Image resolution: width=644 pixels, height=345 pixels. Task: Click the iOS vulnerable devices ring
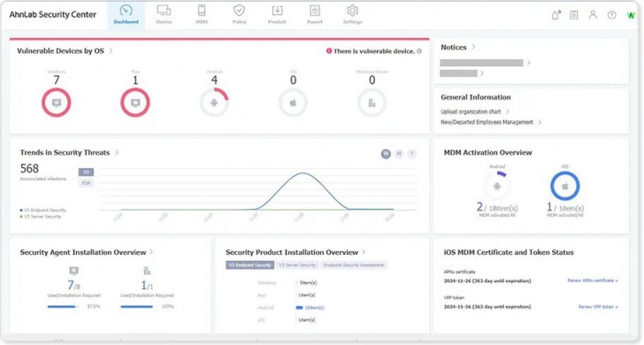[x=293, y=103]
